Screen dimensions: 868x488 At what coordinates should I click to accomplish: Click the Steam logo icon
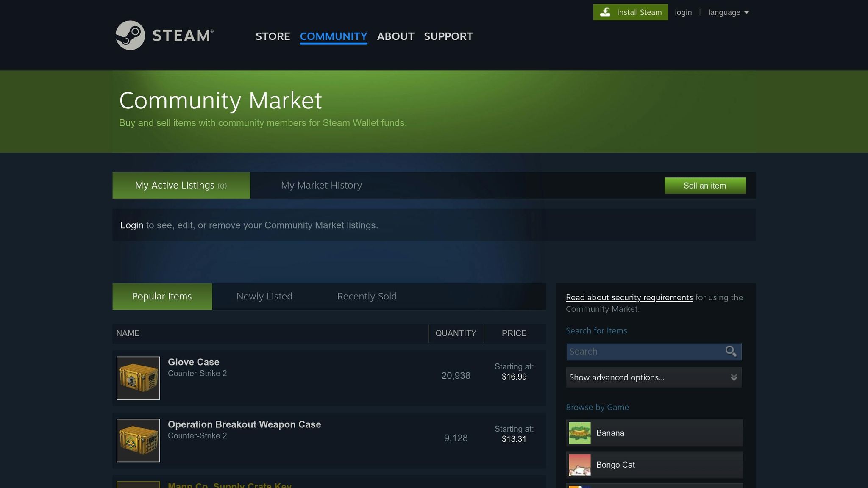tap(130, 35)
